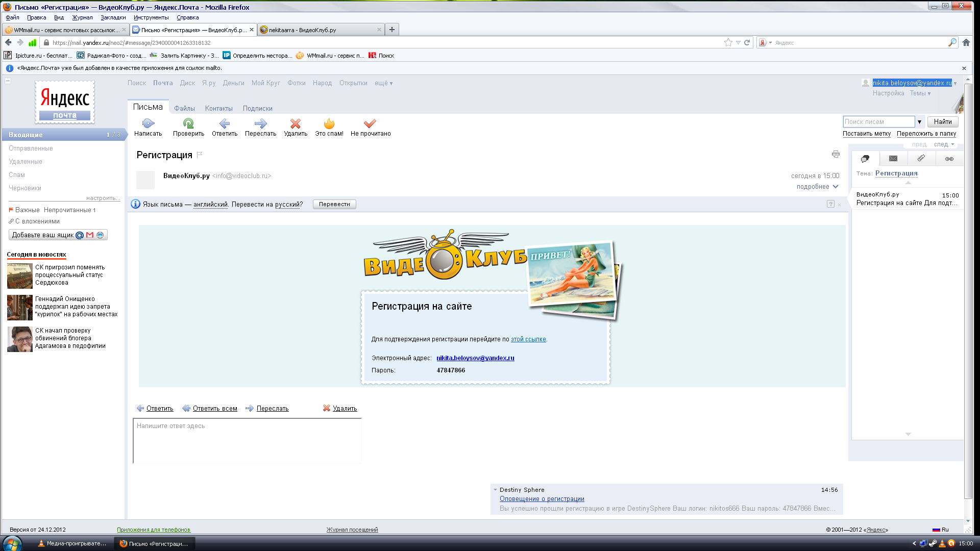Click the print icon above the message
Image resolution: width=980 pixels, height=551 pixels.
pyautogui.click(x=836, y=154)
